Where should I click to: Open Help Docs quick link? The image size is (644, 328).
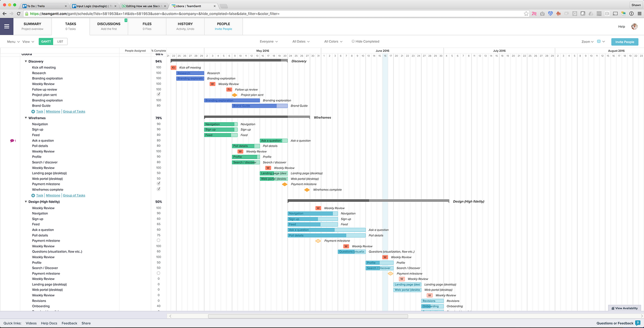49,323
